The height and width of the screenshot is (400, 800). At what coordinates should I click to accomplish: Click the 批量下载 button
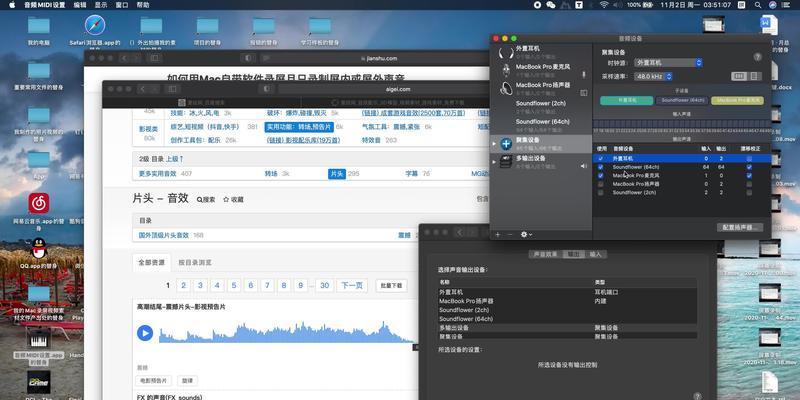tap(391, 286)
